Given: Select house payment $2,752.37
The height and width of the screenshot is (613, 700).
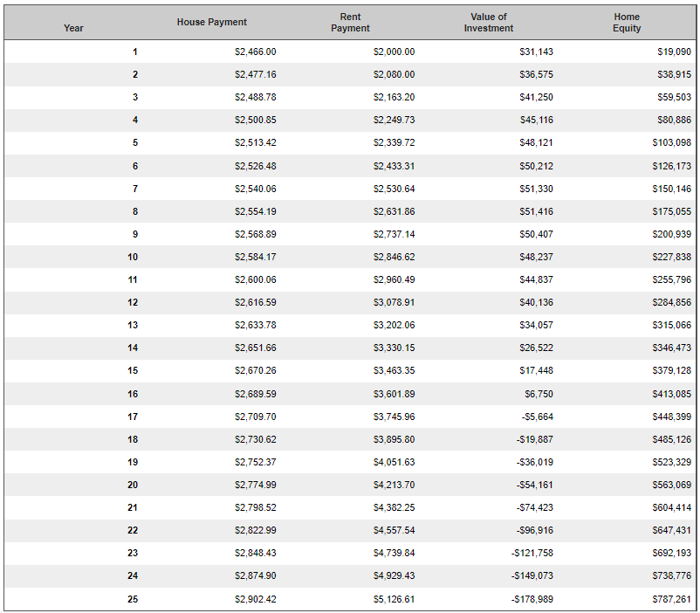Looking at the screenshot, I should (x=256, y=463).
